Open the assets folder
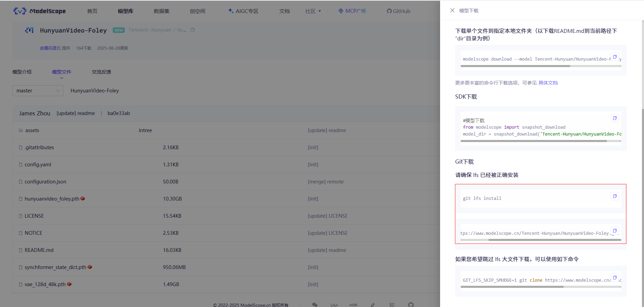644x307 pixels. tap(32, 130)
